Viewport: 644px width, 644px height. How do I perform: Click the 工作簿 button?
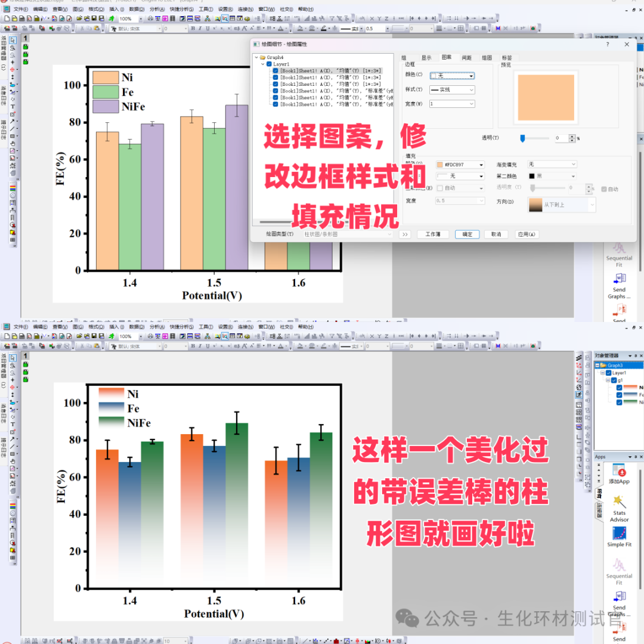click(433, 234)
